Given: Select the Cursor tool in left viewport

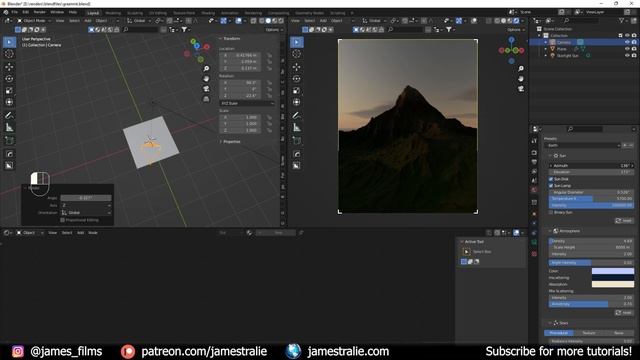Looking at the screenshot, I should coord(9,54).
